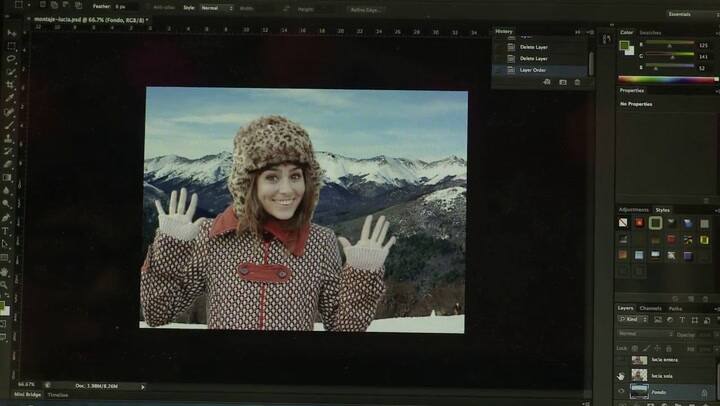Open the Kind filter dropdown
720x406 pixels.
pos(633,319)
